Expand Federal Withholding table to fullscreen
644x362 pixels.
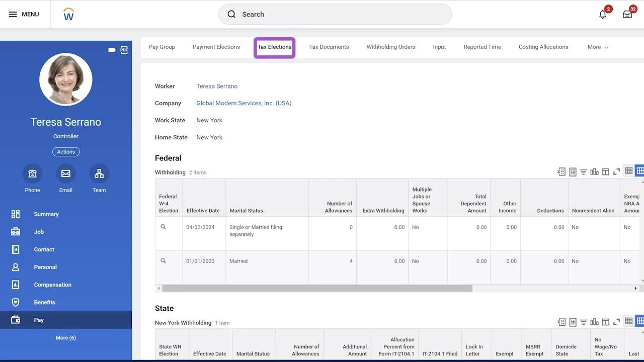pyautogui.click(x=616, y=171)
